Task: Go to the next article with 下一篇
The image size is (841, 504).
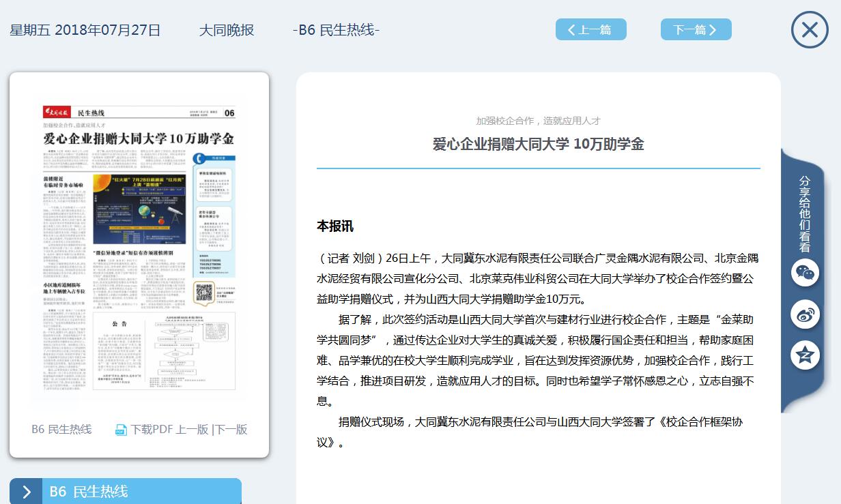Action: (696, 30)
